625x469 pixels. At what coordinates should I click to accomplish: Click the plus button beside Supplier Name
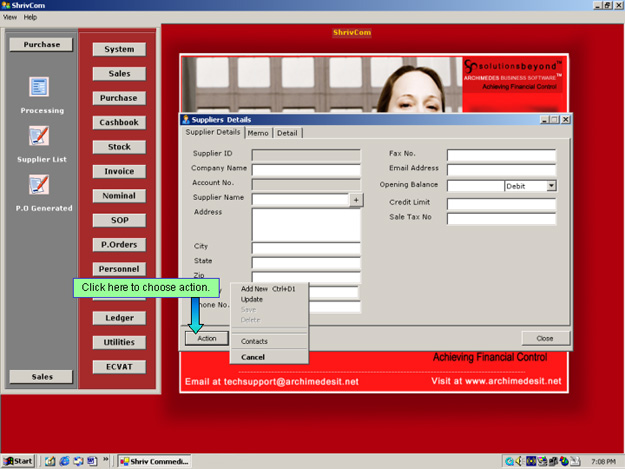pyautogui.click(x=356, y=200)
